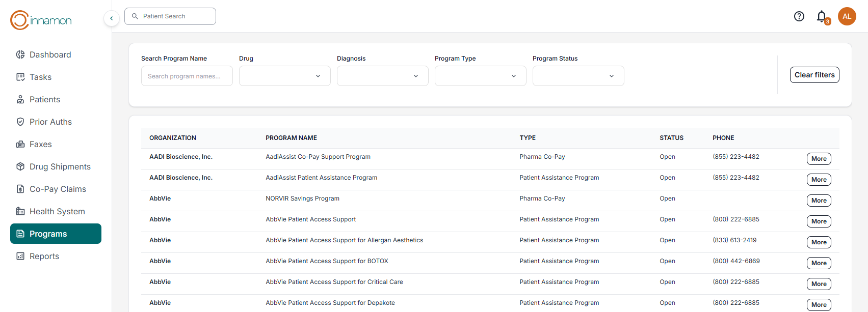Collapse the sidebar with chevron button
Screen dimensions: 868x312
click(112, 18)
